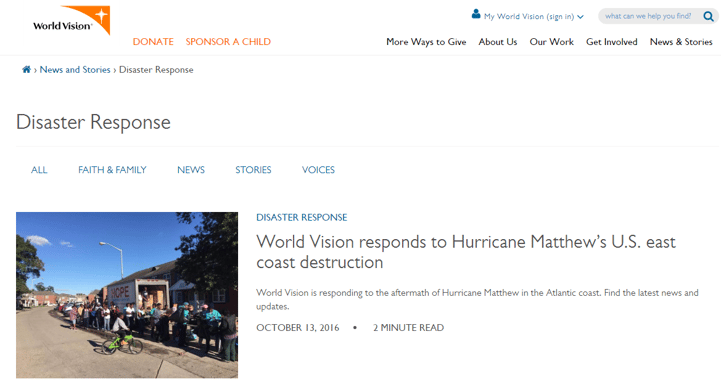Click the '2 MINUTE READ' text
Image resolution: width=721 pixels, height=387 pixels.
(x=408, y=328)
